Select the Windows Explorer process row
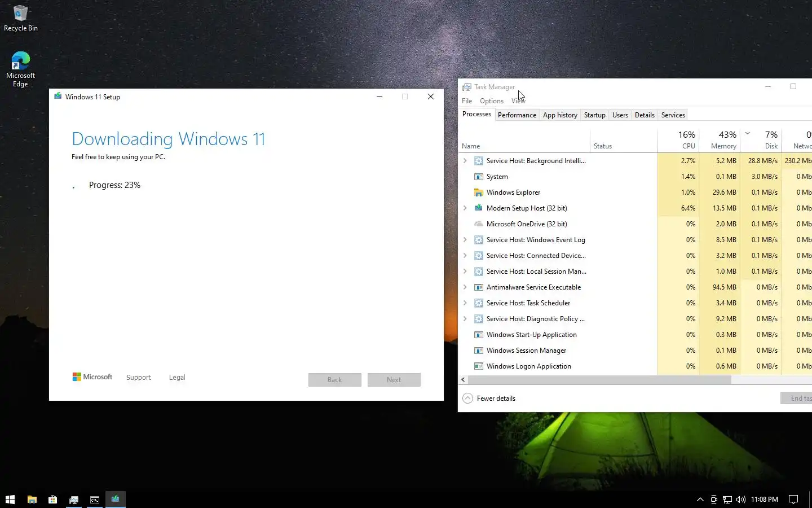Screen dimensions: 812x508 636,192
